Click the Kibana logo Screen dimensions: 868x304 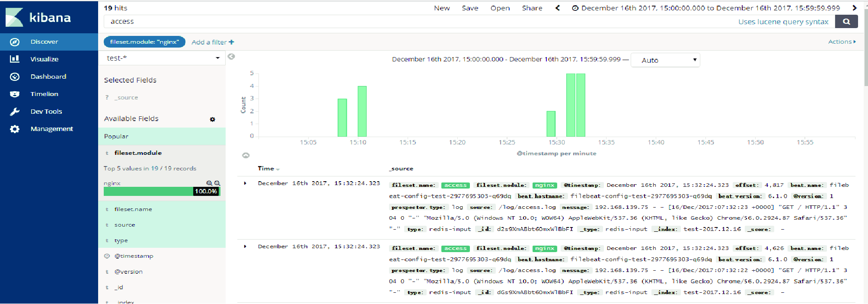click(38, 17)
